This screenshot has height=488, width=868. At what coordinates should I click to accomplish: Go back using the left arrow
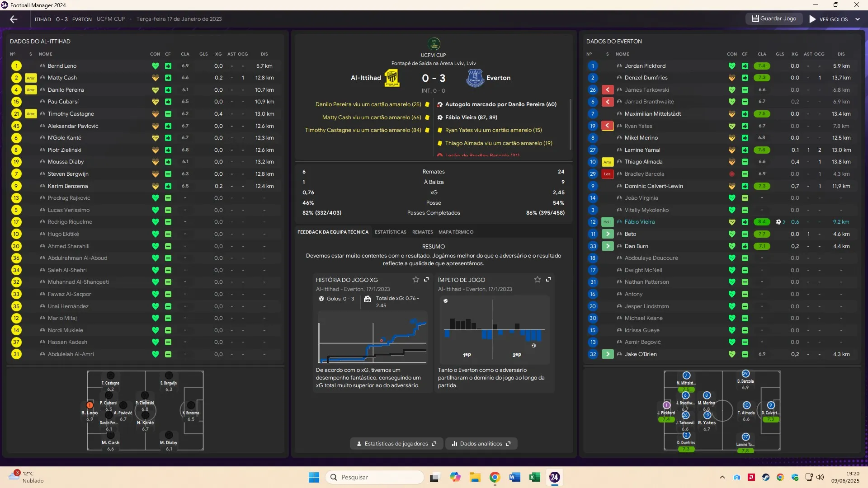pyautogui.click(x=14, y=19)
